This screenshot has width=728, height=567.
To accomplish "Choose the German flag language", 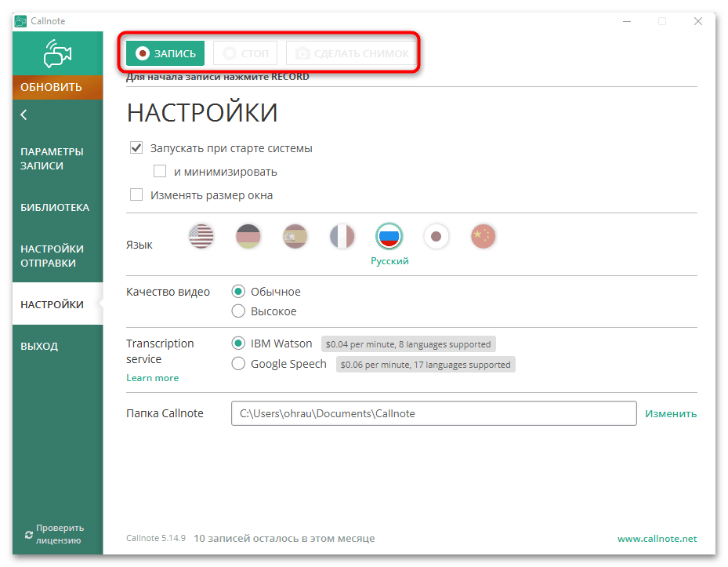I will (x=248, y=236).
